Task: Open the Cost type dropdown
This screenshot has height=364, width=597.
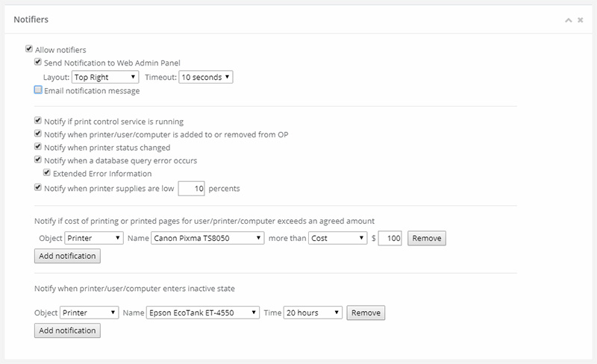Action: tap(339, 239)
